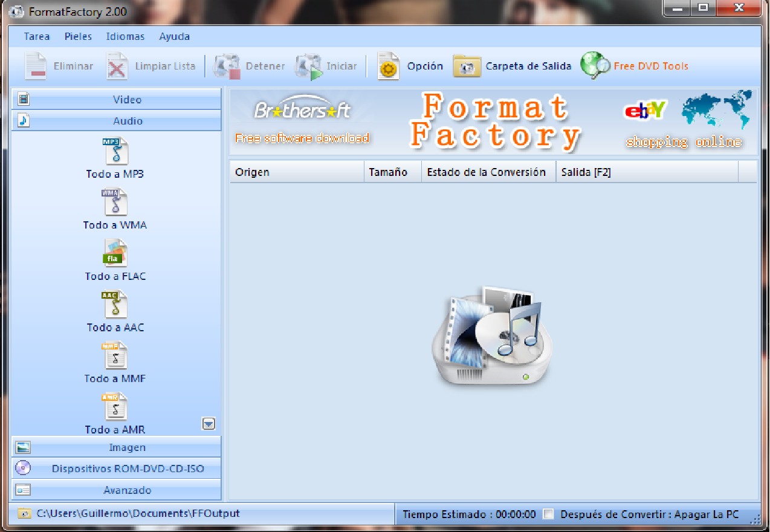Click the Tamaño column header
Viewport: 770px width, 532px height.
[393, 172]
